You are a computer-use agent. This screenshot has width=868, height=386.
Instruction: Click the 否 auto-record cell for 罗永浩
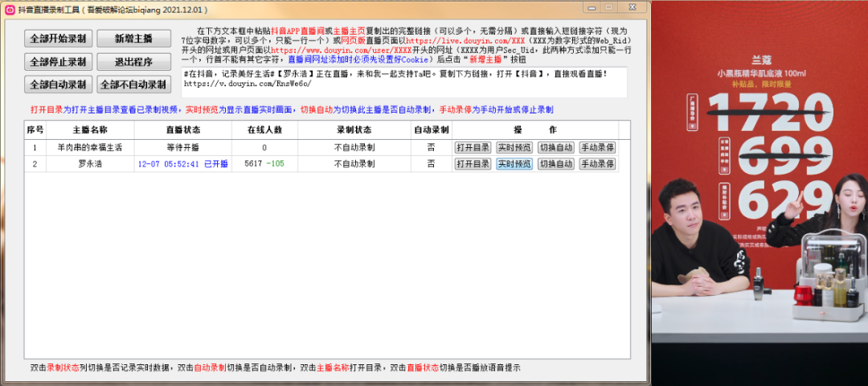tap(432, 164)
